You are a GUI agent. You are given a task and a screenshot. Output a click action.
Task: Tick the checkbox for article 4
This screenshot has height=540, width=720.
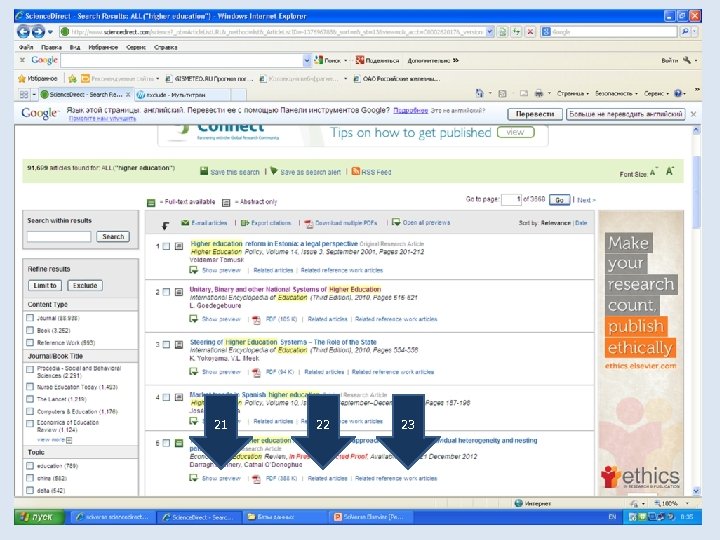point(166,397)
